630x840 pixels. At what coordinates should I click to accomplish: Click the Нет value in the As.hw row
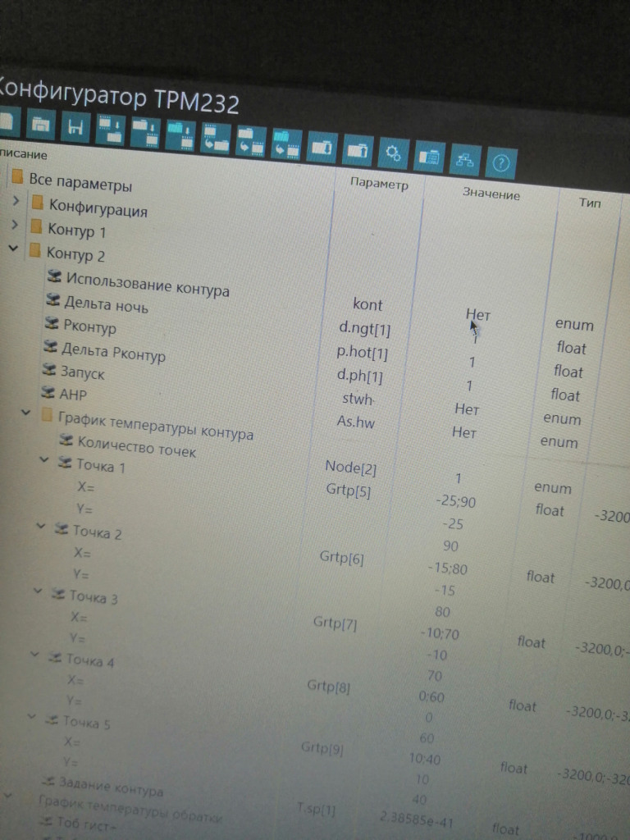[464, 431]
